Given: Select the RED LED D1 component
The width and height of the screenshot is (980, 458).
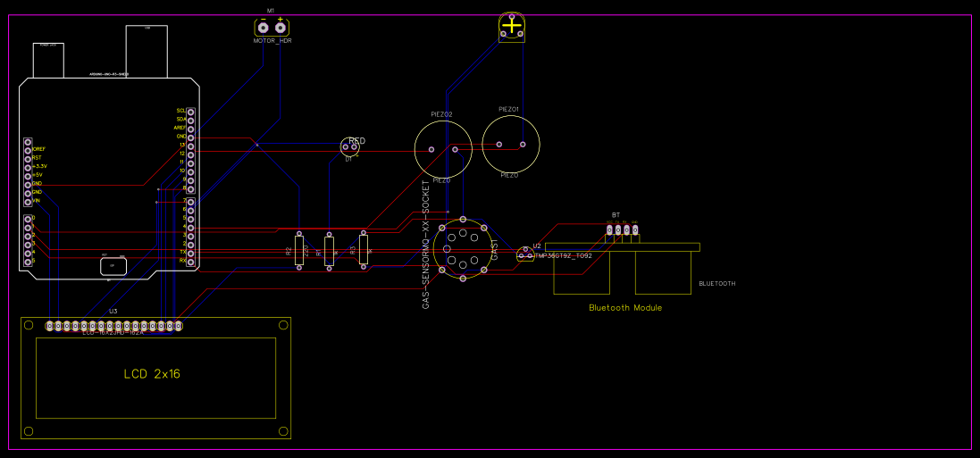Looking at the screenshot, I should 350,146.
